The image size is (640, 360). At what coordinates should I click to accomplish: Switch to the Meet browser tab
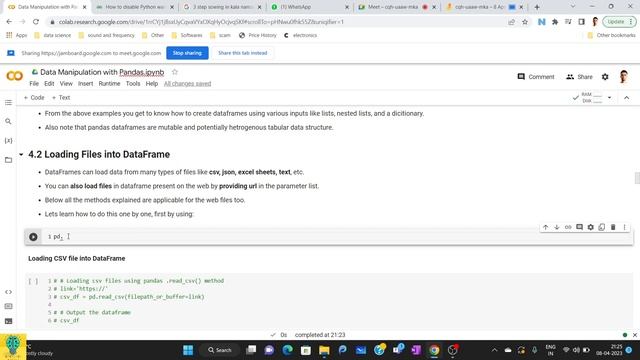click(x=397, y=7)
